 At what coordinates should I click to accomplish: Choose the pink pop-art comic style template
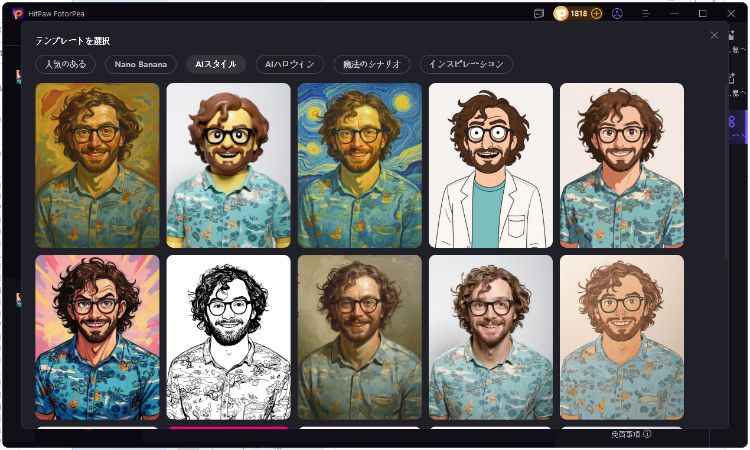tap(97, 337)
